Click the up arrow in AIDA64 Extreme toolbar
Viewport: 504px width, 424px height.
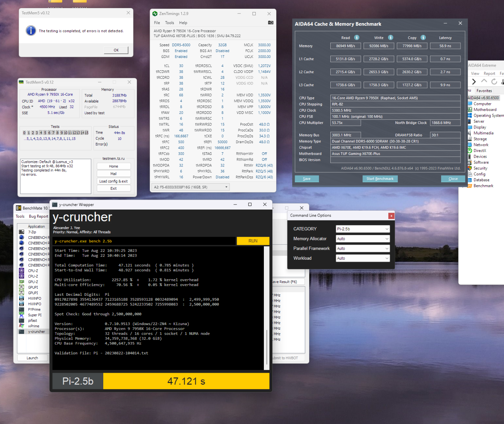(x=484, y=81)
